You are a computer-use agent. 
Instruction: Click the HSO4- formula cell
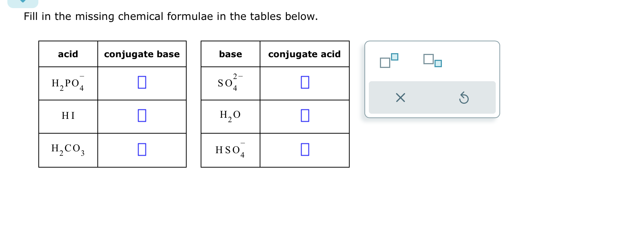coord(231,150)
